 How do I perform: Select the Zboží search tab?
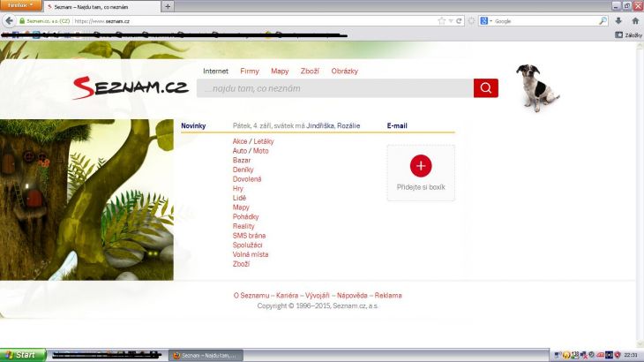click(310, 72)
